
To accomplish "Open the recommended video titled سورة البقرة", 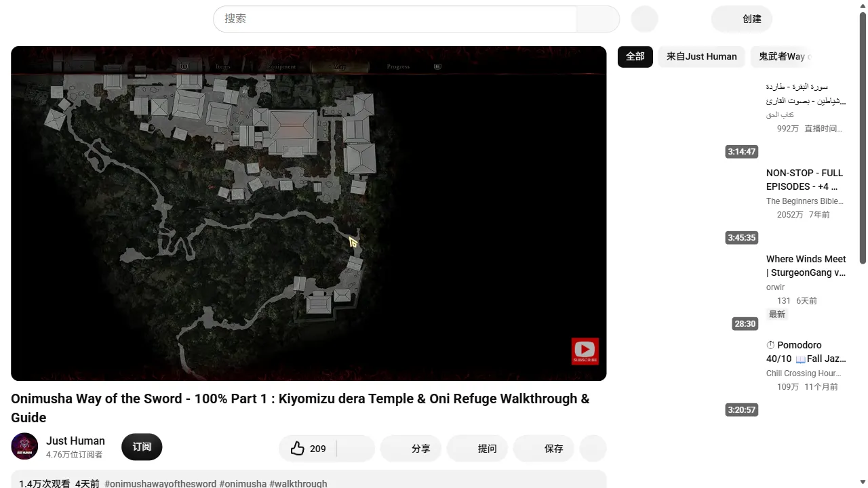I will click(806, 94).
